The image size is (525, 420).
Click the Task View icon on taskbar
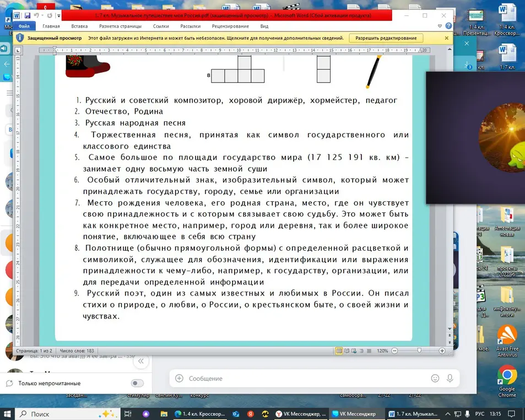coord(128,414)
